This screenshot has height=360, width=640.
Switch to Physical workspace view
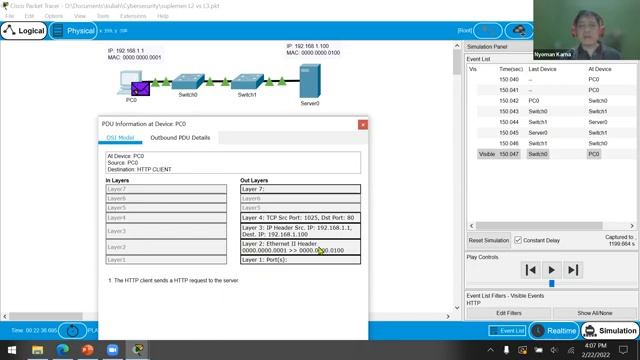[x=73, y=31]
